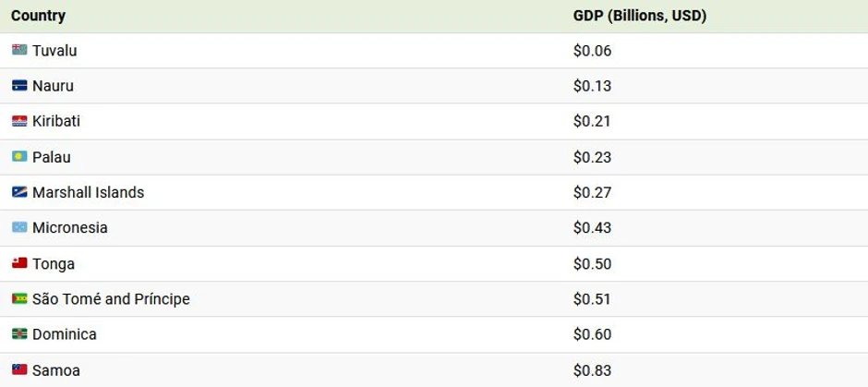Screen dimensions: 868x387
Task: Click the Tuvalu flag icon
Action: tap(19, 51)
